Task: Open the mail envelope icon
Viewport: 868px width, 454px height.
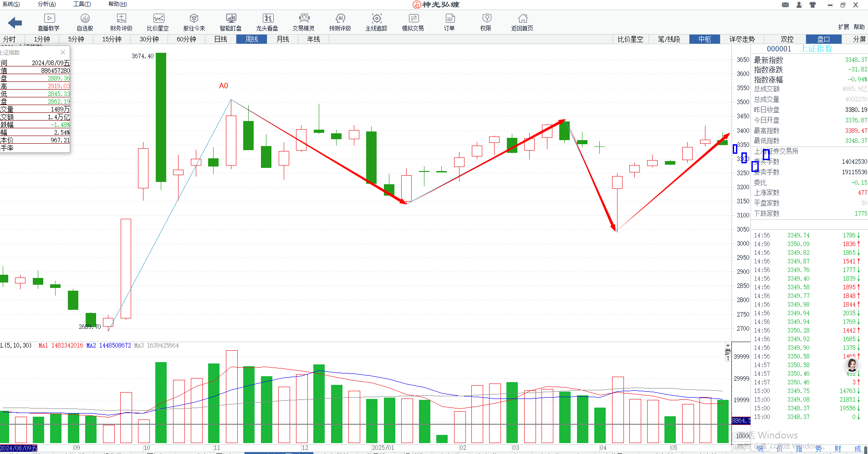Action: coord(786,5)
